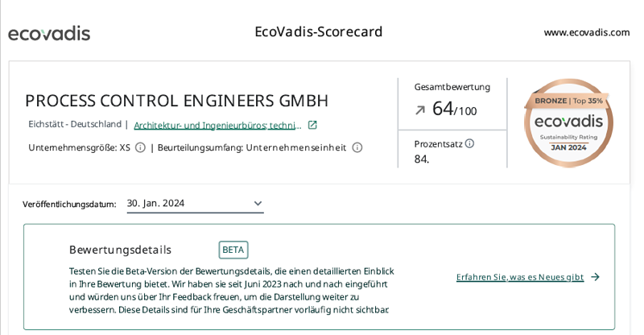Image resolution: width=644 pixels, height=335 pixels.
Task: Click the Bewertungsdetails heading
Action: tap(120, 250)
